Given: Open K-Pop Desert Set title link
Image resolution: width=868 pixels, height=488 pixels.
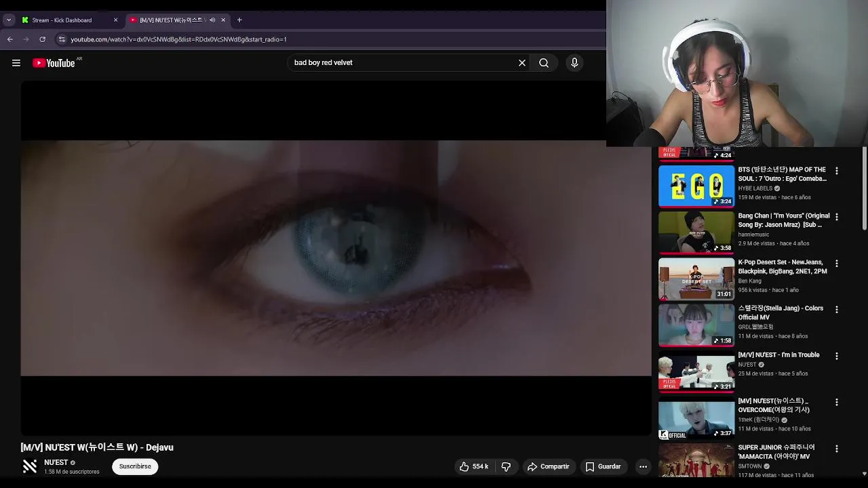Looking at the screenshot, I should (783, 266).
